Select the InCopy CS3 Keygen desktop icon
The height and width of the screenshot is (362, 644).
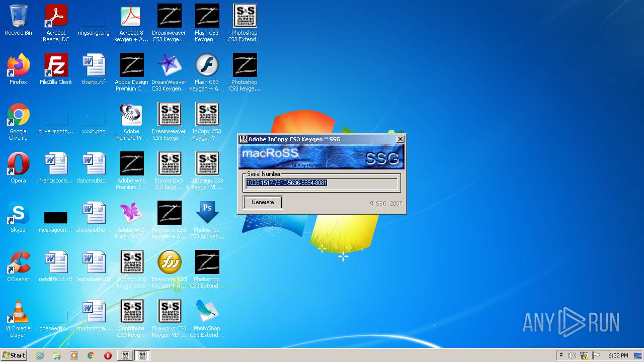pos(207,122)
